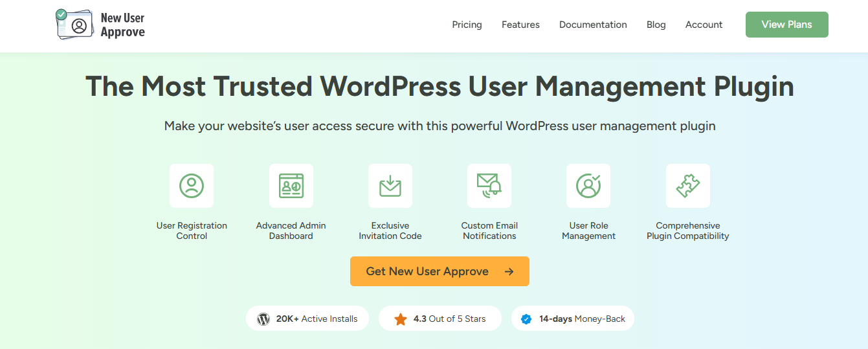This screenshot has height=349, width=868.
Task: Open Documentation from the navigation bar
Action: [593, 25]
